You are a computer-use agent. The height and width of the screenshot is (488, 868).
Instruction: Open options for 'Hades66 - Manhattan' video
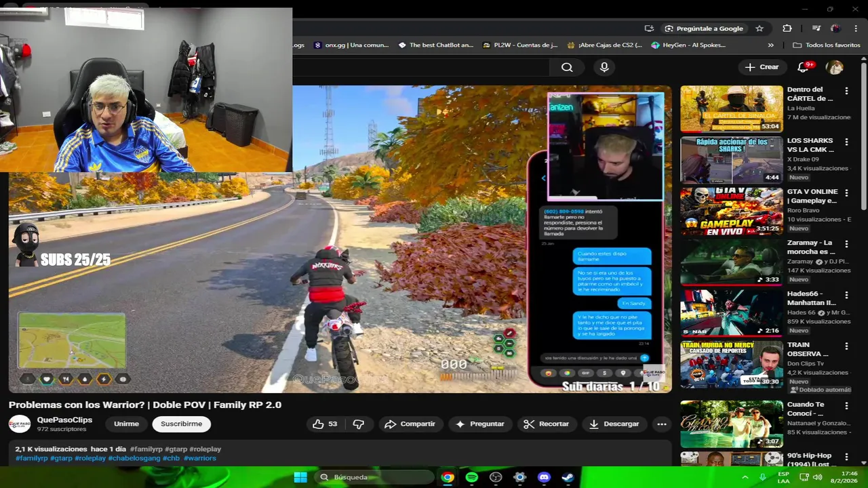click(846, 296)
